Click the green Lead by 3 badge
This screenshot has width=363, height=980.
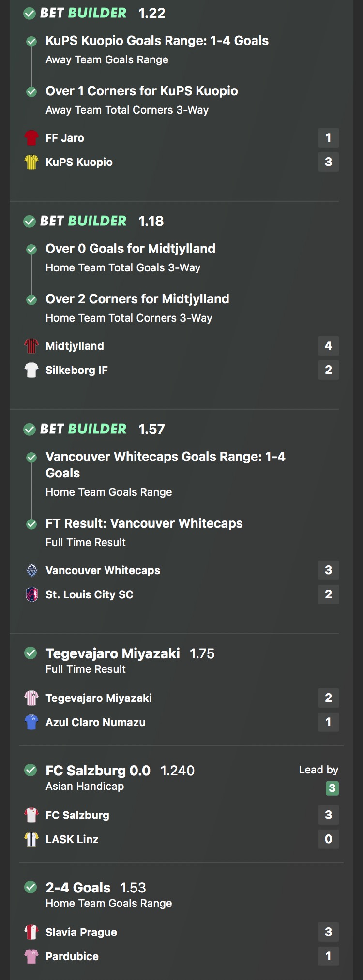coord(332,788)
